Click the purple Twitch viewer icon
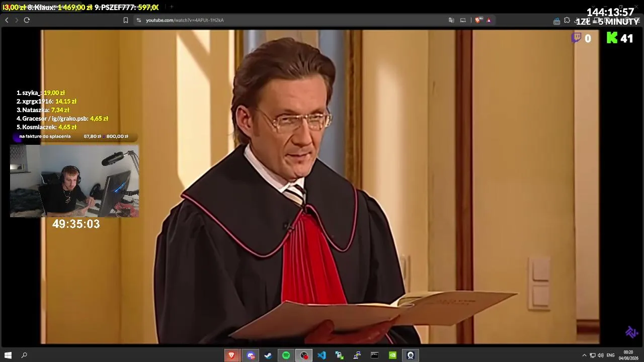The width and height of the screenshot is (644, 362). [x=576, y=38]
